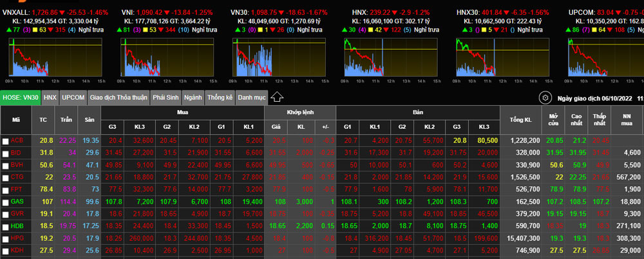Open the Thống kê menu

pos(220,97)
